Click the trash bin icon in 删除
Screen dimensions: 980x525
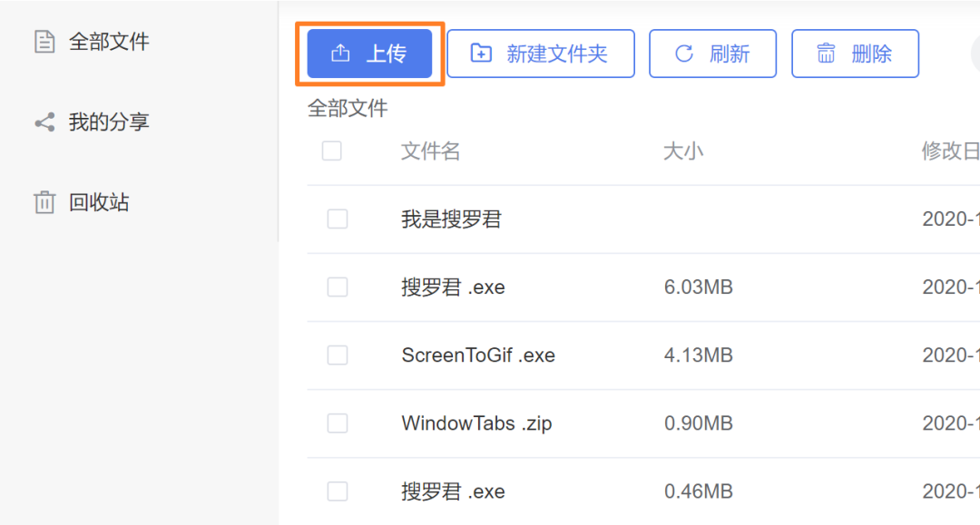tap(826, 53)
